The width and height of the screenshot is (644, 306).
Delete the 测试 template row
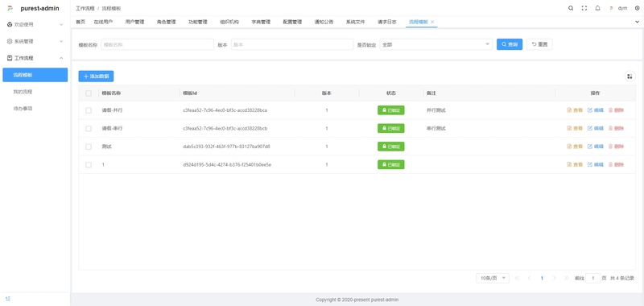pos(616,147)
